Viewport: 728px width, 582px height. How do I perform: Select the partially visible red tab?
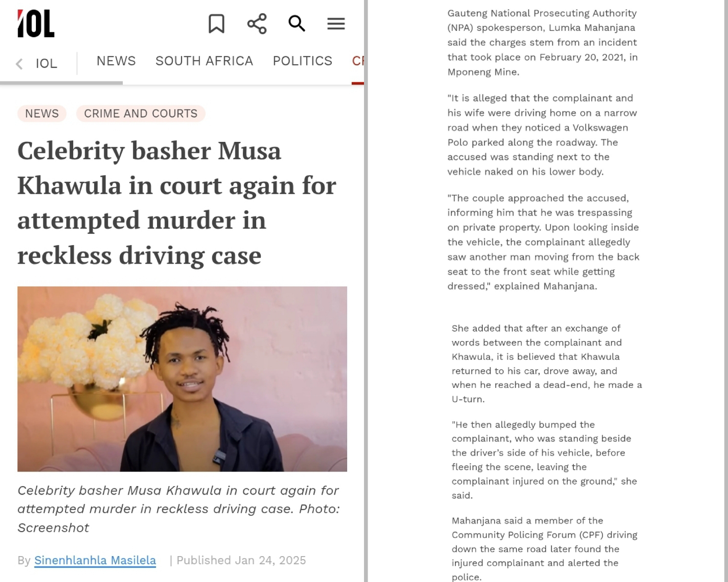[358, 61]
